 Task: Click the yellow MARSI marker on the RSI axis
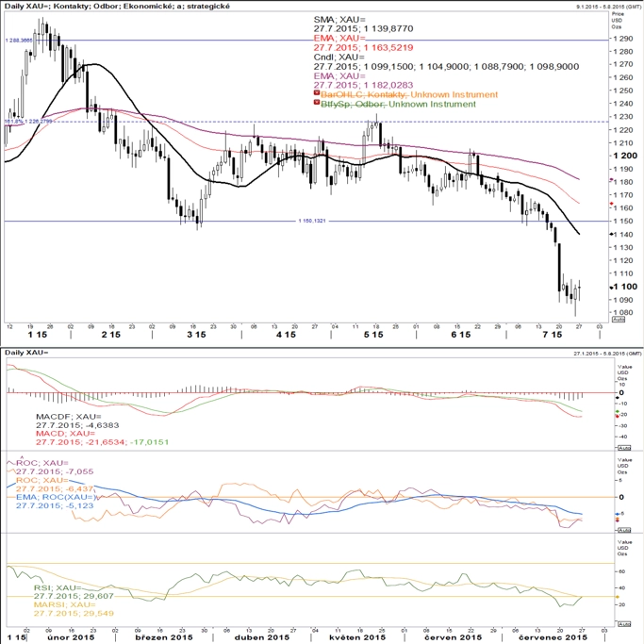click(x=617, y=597)
